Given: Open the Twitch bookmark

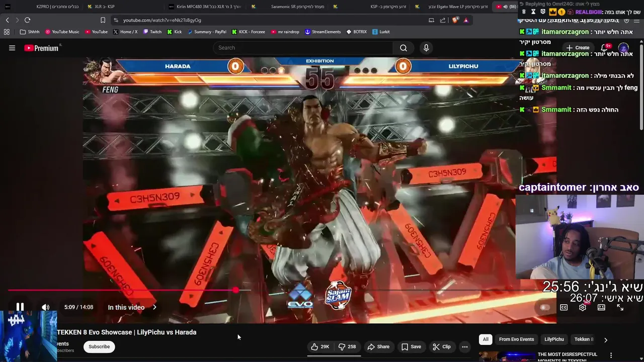Looking at the screenshot, I should coord(152,32).
